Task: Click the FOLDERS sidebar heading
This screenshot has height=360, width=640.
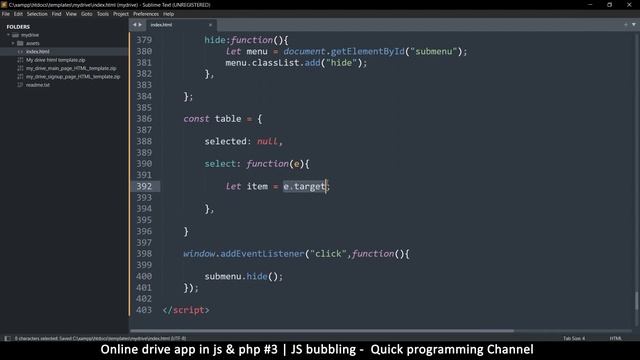Action: click(18, 27)
